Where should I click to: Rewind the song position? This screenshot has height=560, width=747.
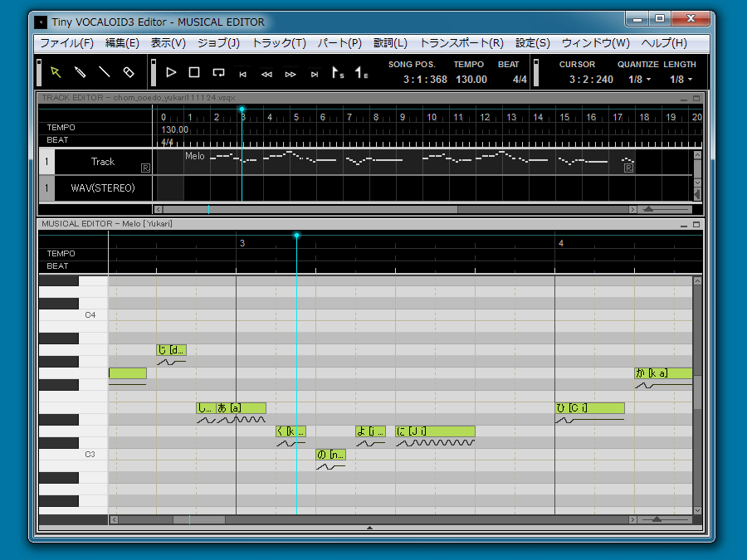coord(266,74)
